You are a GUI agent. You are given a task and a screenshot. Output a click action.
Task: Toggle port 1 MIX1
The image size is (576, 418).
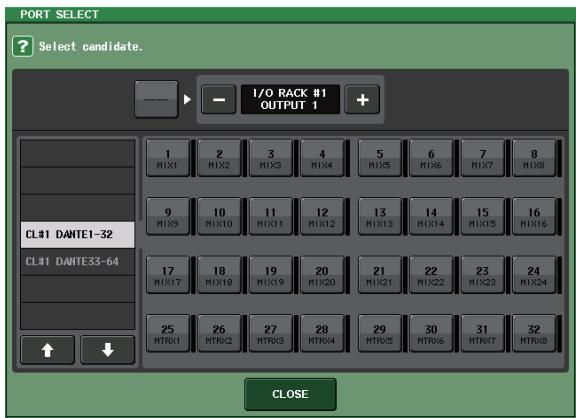pos(168,158)
